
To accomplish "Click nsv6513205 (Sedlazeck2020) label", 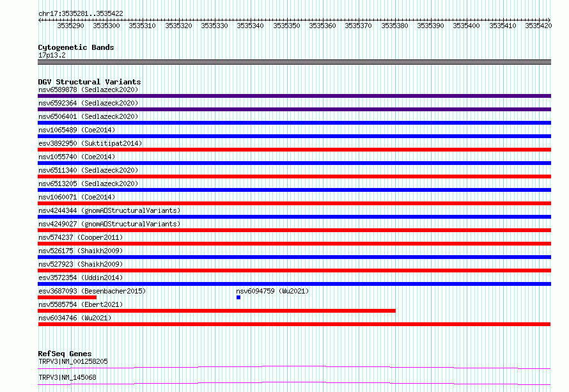I will coord(88,184).
